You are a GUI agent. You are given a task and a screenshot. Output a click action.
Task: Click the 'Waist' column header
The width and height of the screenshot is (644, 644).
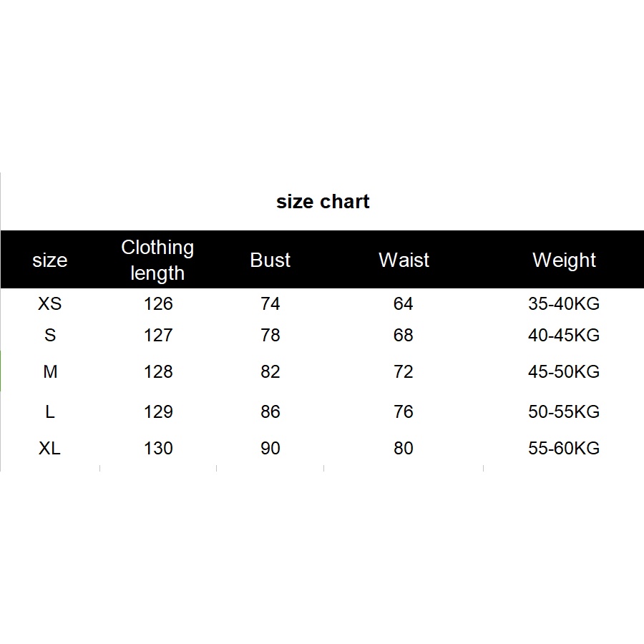pyautogui.click(x=404, y=260)
